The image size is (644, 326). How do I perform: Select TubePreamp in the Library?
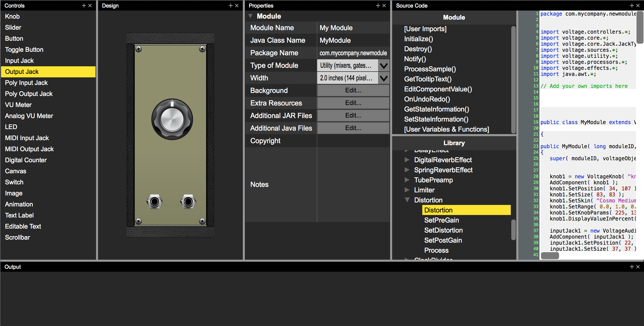click(x=433, y=180)
